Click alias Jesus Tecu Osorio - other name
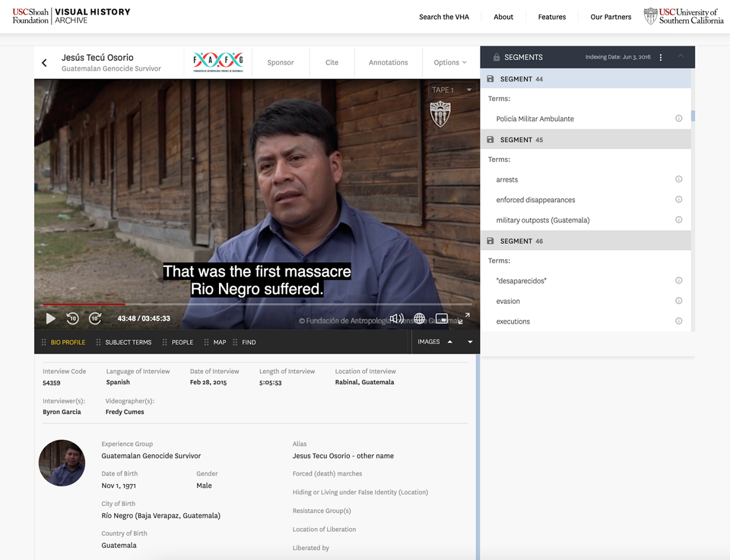 (x=343, y=455)
